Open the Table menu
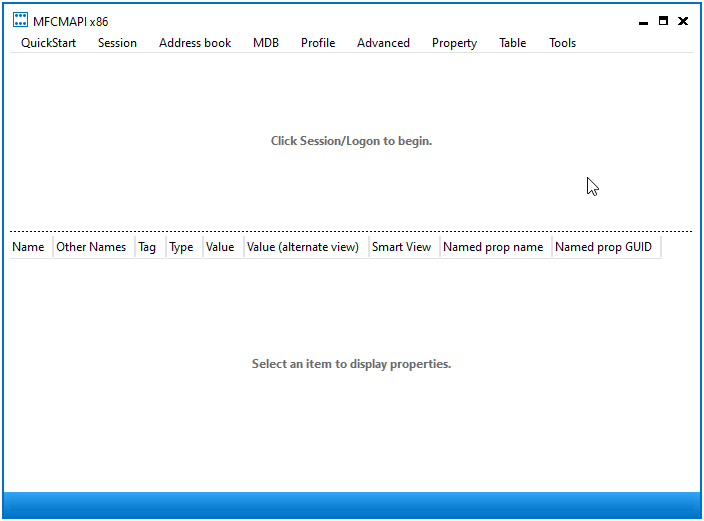This screenshot has width=704, height=521. [512, 43]
